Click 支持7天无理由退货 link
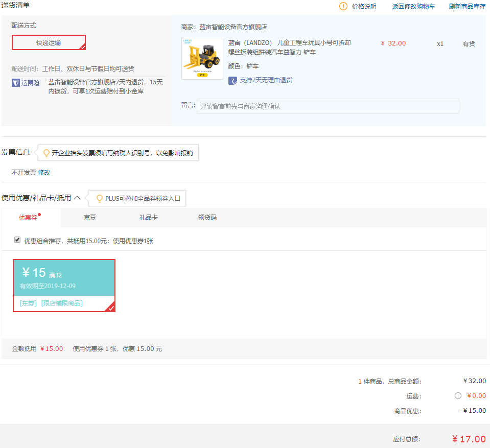 tap(266, 80)
